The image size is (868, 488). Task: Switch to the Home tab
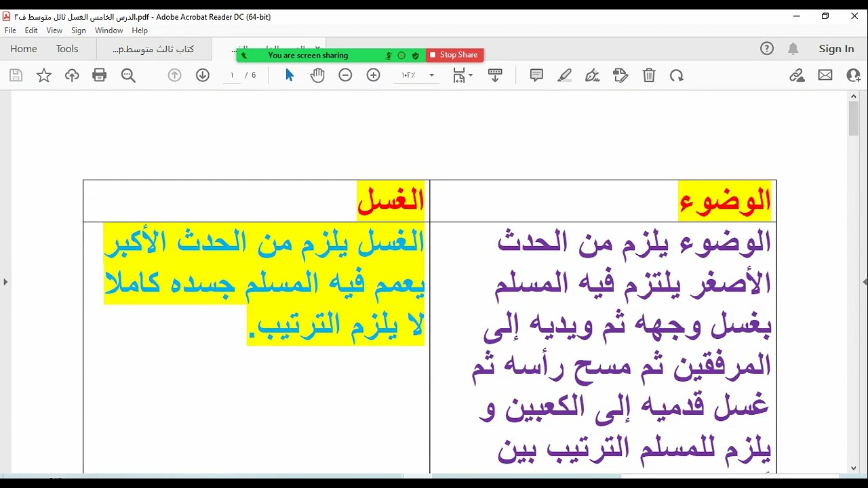24,49
